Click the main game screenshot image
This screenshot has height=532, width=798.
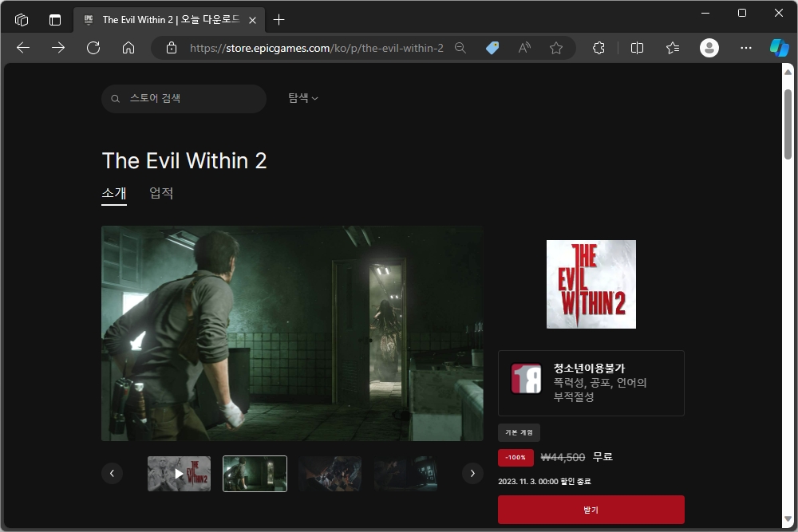(x=292, y=333)
